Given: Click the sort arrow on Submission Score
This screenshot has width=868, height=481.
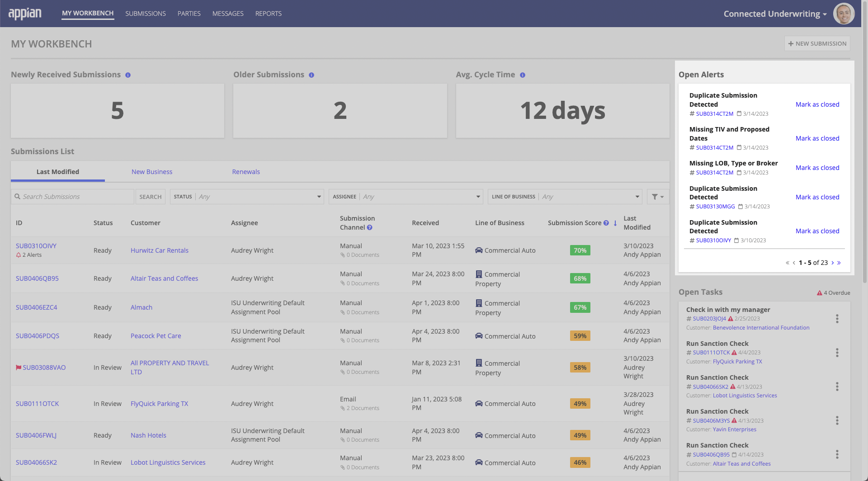Looking at the screenshot, I should (x=615, y=223).
